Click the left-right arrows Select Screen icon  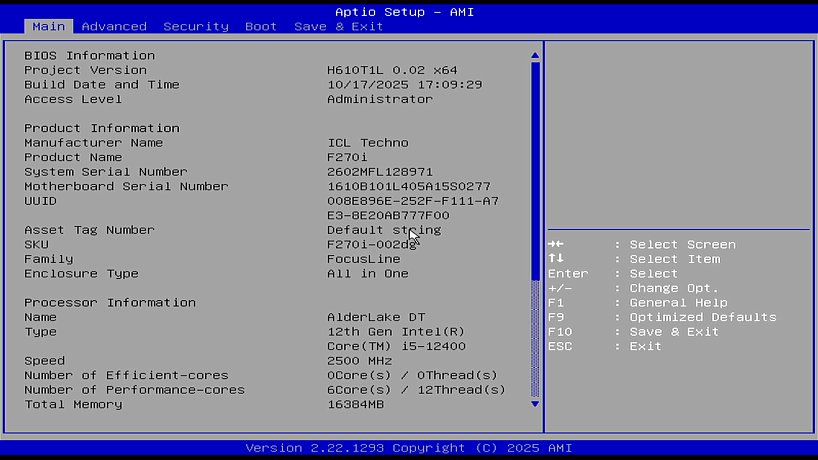point(556,244)
